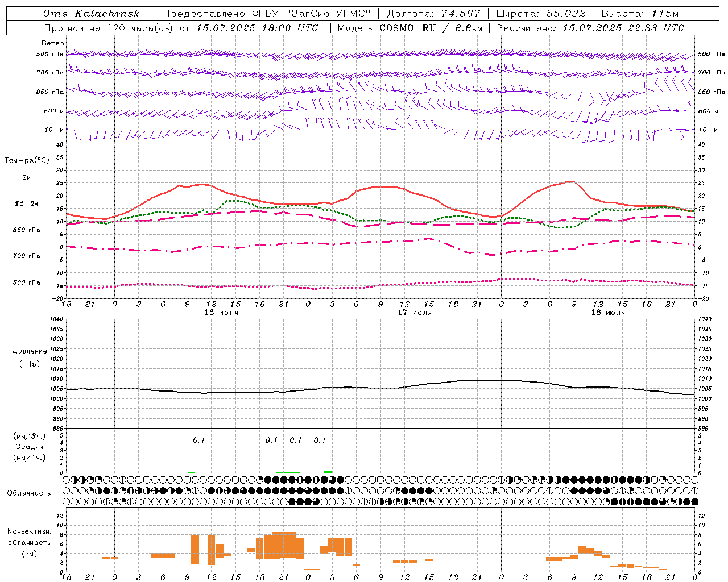
Task: Click the 'Конвективн.' convective cloud label
Action: coord(29,531)
